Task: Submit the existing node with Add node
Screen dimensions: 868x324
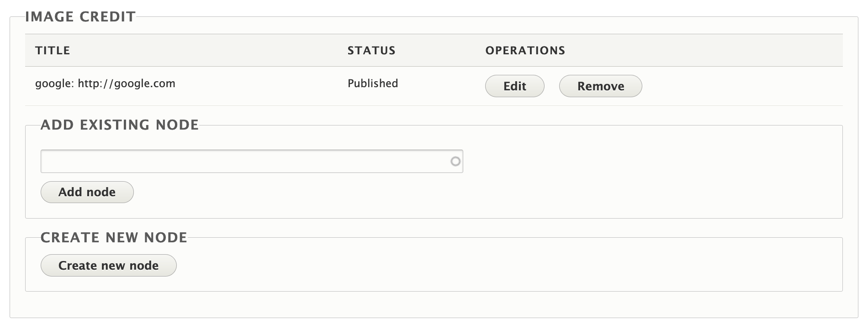Action: 87,192
